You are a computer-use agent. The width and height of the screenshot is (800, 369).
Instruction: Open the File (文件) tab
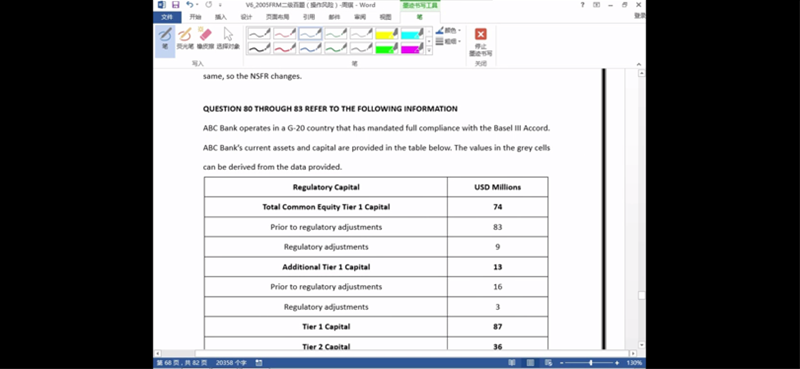point(167,17)
